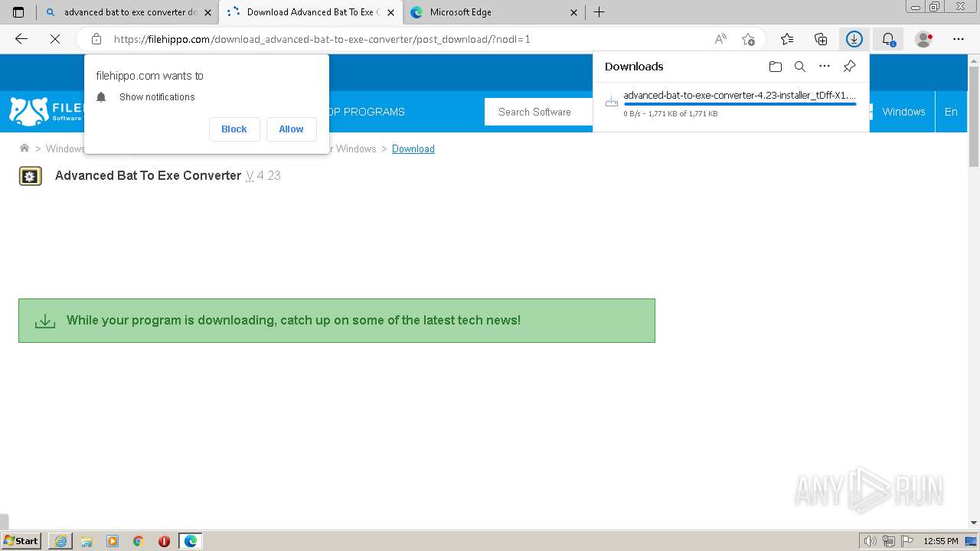
Task: Open Chrome from the taskbar
Action: 138,541
